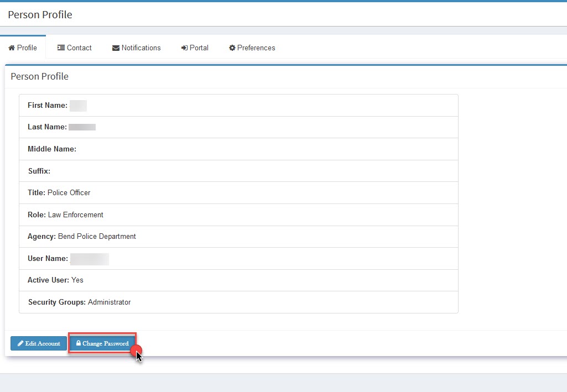Click the Middle Name label
The width and height of the screenshot is (567, 392).
click(x=52, y=149)
